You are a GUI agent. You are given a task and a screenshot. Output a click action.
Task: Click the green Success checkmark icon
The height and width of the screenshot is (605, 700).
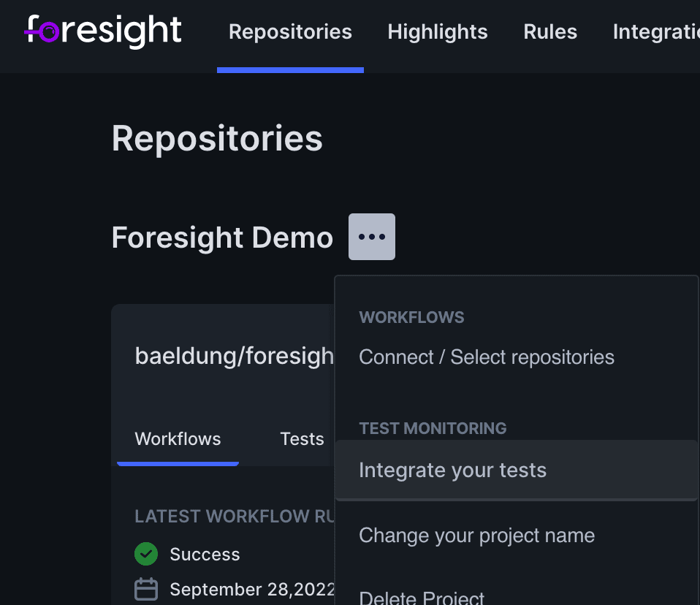tap(146, 554)
